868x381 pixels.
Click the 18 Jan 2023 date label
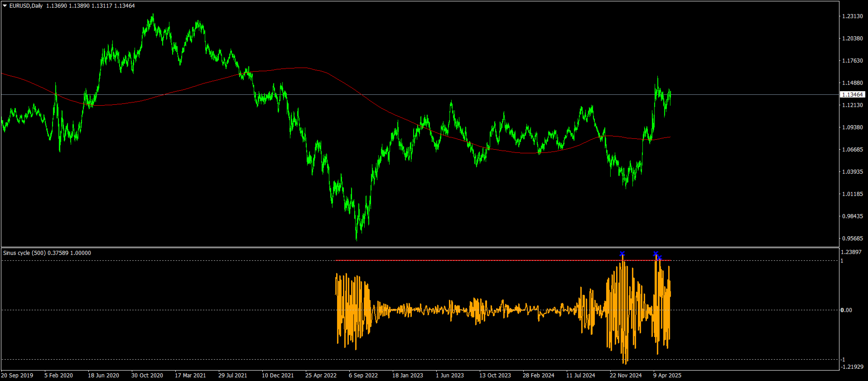pos(408,376)
